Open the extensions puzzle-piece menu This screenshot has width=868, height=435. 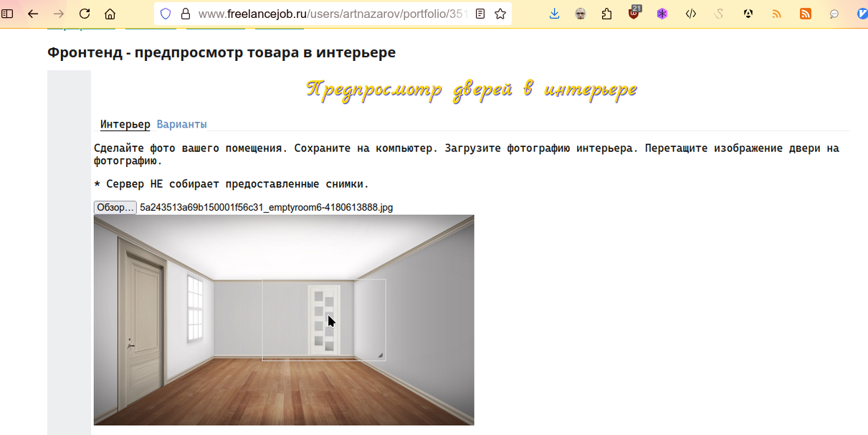[x=607, y=14]
